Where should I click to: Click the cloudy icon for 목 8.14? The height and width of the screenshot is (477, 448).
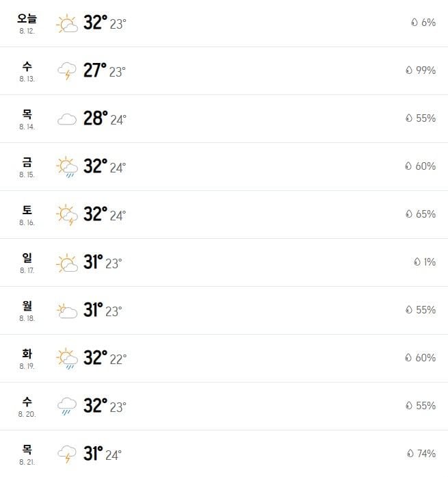pyautogui.click(x=67, y=119)
